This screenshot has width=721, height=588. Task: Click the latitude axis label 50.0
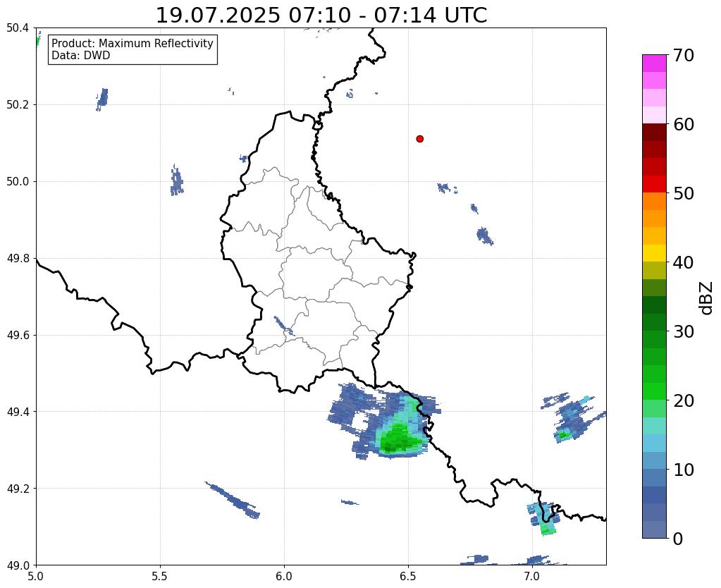click(x=18, y=182)
